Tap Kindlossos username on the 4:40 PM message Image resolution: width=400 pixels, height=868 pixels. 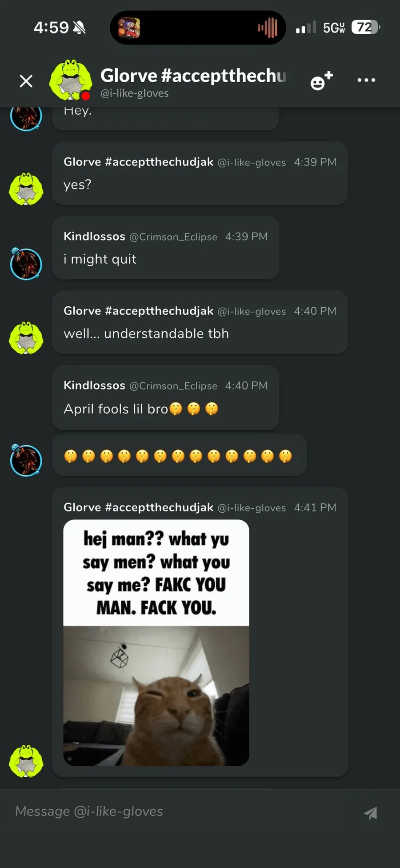coord(94,385)
